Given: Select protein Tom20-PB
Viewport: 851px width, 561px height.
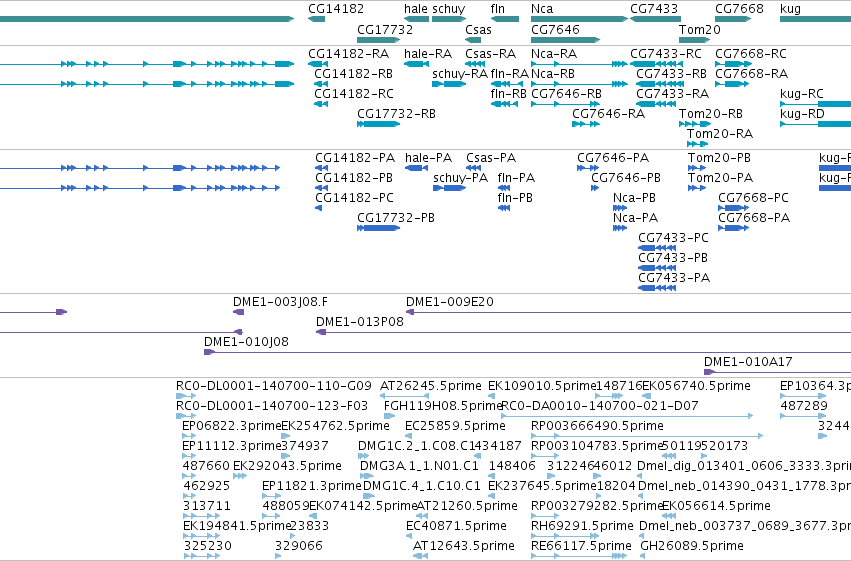Looking at the screenshot, I should [x=719, y=158].
